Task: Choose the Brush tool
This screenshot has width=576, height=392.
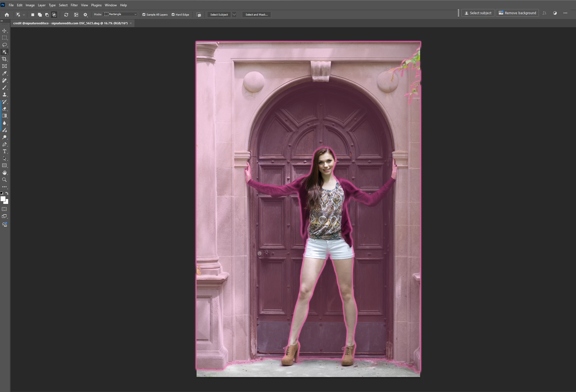Action: click(4, 88)
